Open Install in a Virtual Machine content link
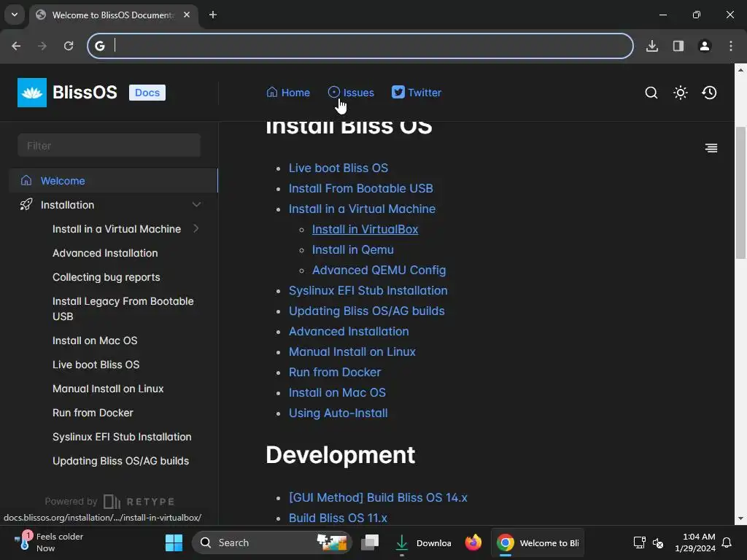 362,209
